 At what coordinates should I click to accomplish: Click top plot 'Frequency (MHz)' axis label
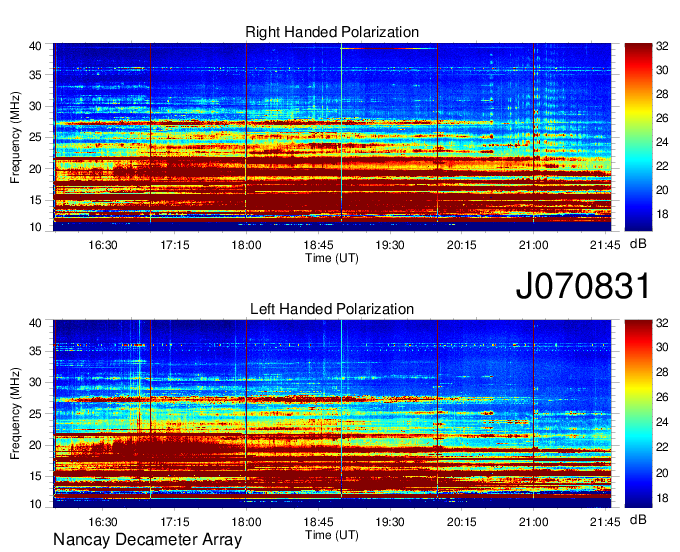(x=15, y=137)
